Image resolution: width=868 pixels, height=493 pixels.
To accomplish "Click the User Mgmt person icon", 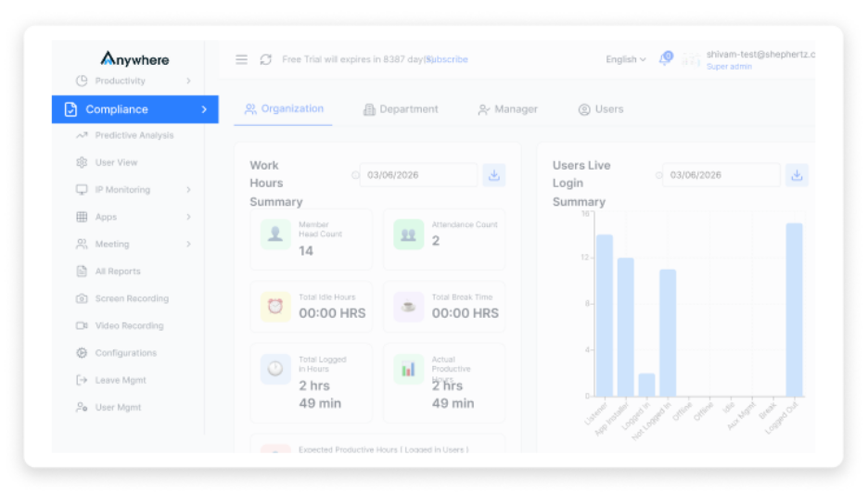I will pyautogui.click(x=82, y=407).
